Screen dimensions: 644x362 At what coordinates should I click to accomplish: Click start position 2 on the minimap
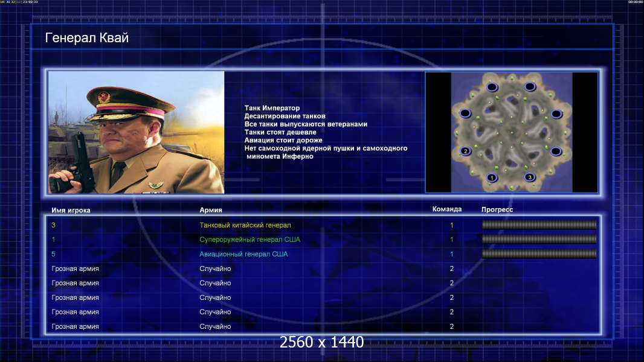coord(465,151)
